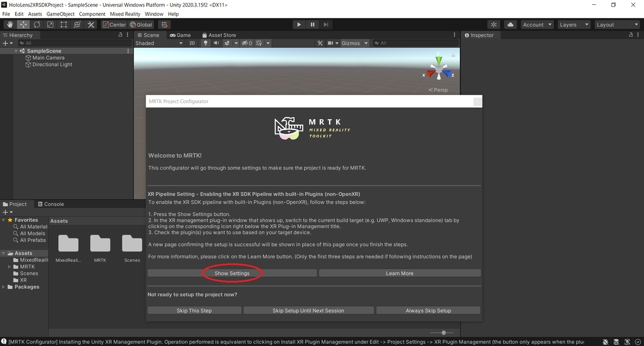This screenshot has width=644, height=346.
Task: Select the Hand tool in the toolbar
Action: pos(10,24)
